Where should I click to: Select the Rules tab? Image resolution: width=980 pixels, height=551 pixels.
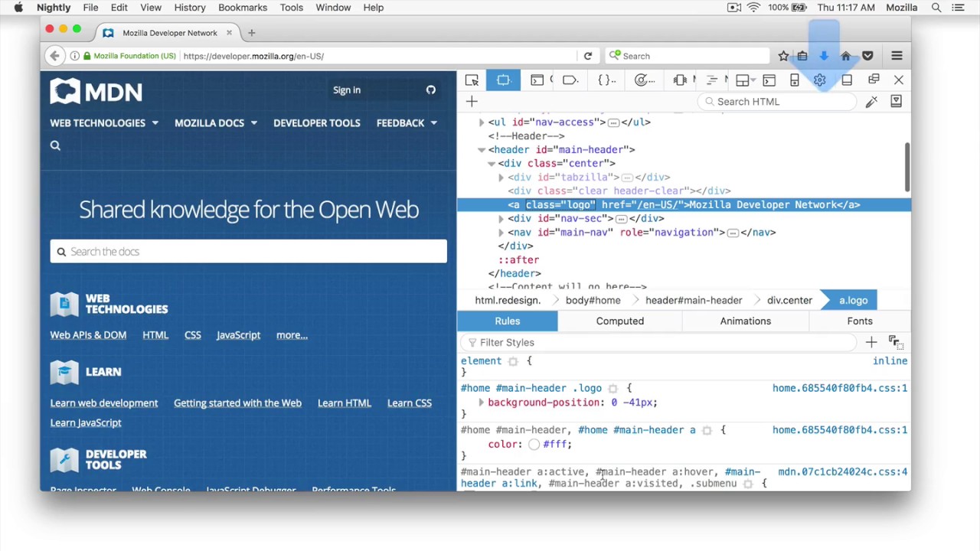[x=508, y=321]
